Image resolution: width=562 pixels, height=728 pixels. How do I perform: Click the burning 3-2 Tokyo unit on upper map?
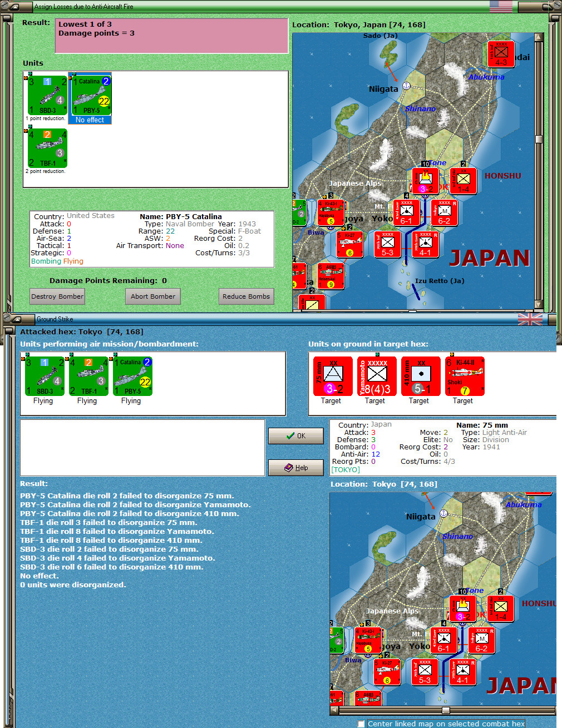(x=426, y=181)
